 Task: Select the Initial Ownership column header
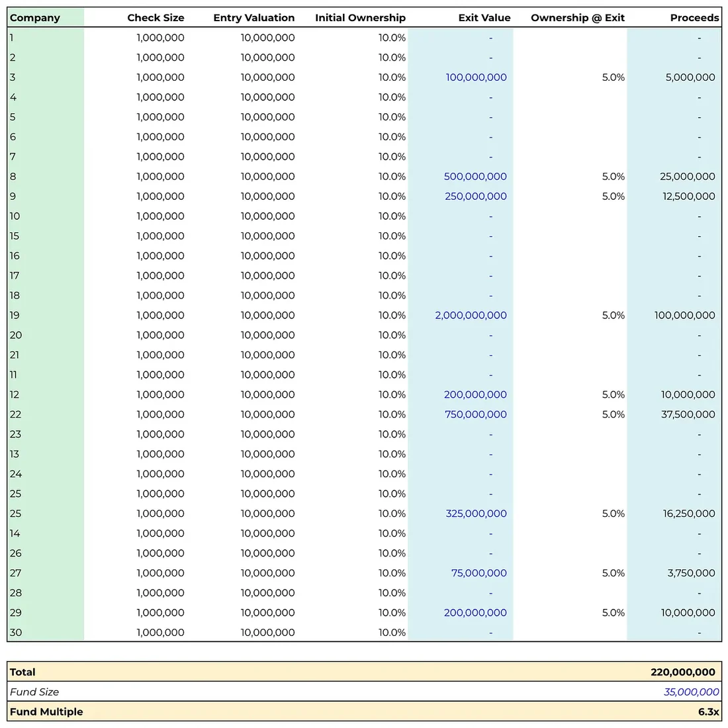tap(360, 18)
